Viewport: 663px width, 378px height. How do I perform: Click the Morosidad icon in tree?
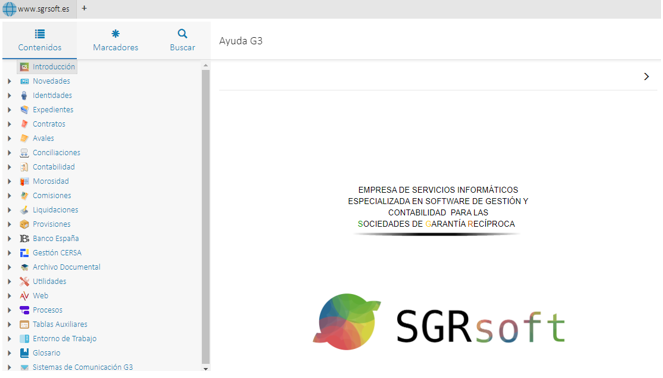tap(24, 181)
